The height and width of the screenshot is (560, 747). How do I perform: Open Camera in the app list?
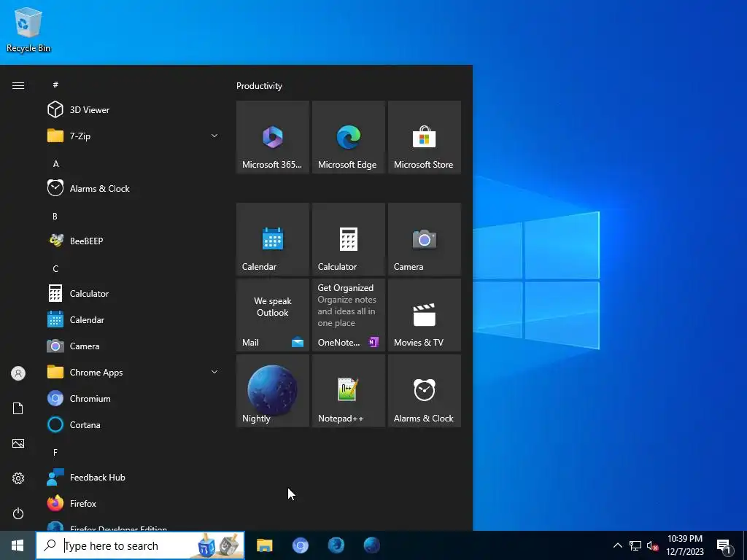click(133, 346)
